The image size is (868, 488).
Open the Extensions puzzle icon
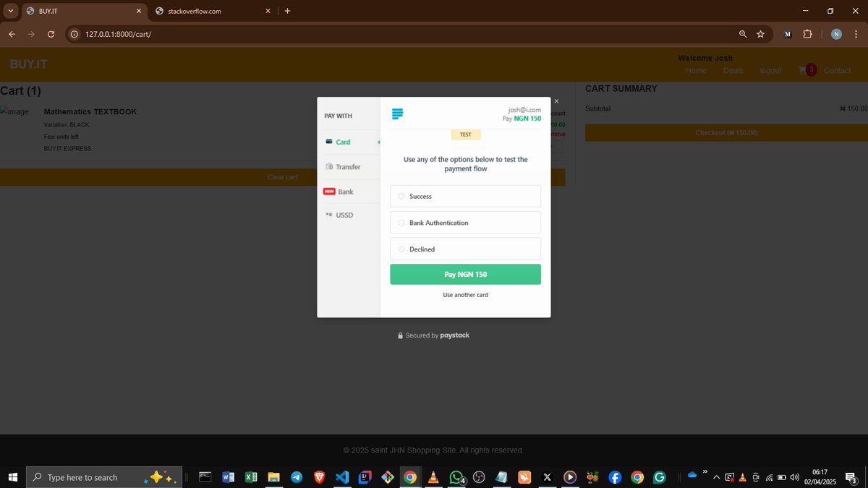click(x=807, y=34)
